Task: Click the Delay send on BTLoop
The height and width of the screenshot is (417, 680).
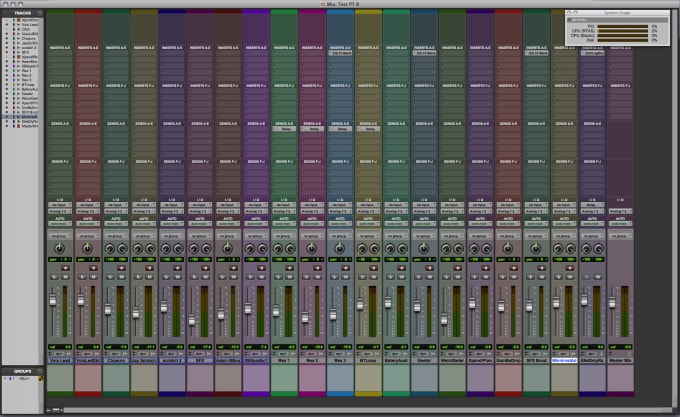Action: tap(368, 129)
